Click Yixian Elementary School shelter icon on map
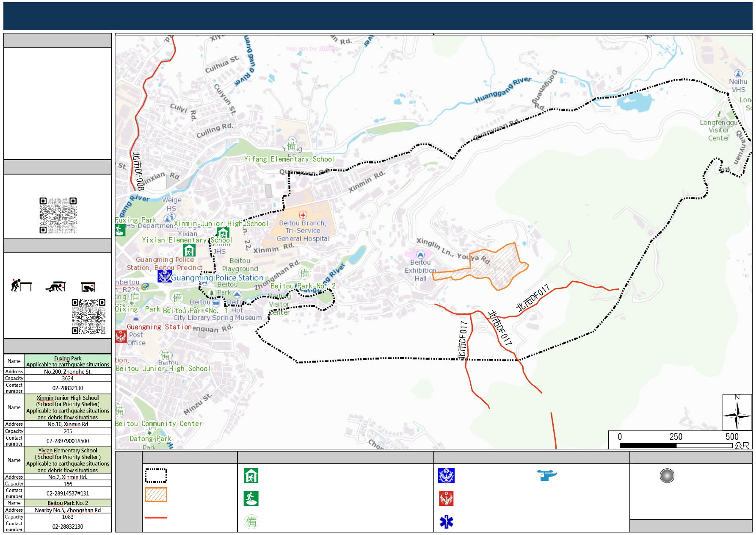 189,250
